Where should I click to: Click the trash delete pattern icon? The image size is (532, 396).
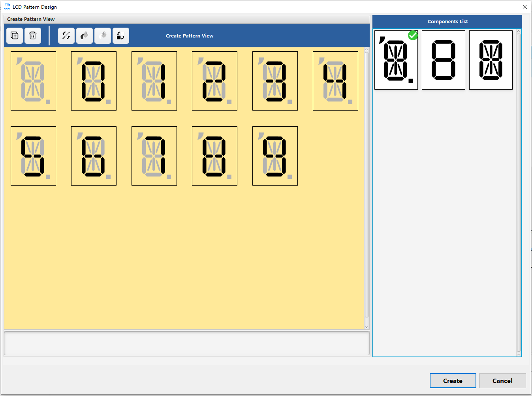tap(33, 36)
